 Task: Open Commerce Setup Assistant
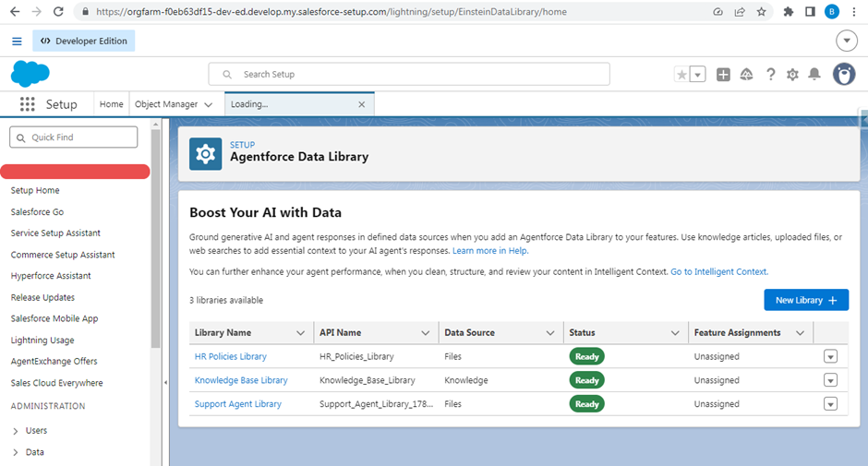coord(63,255)
